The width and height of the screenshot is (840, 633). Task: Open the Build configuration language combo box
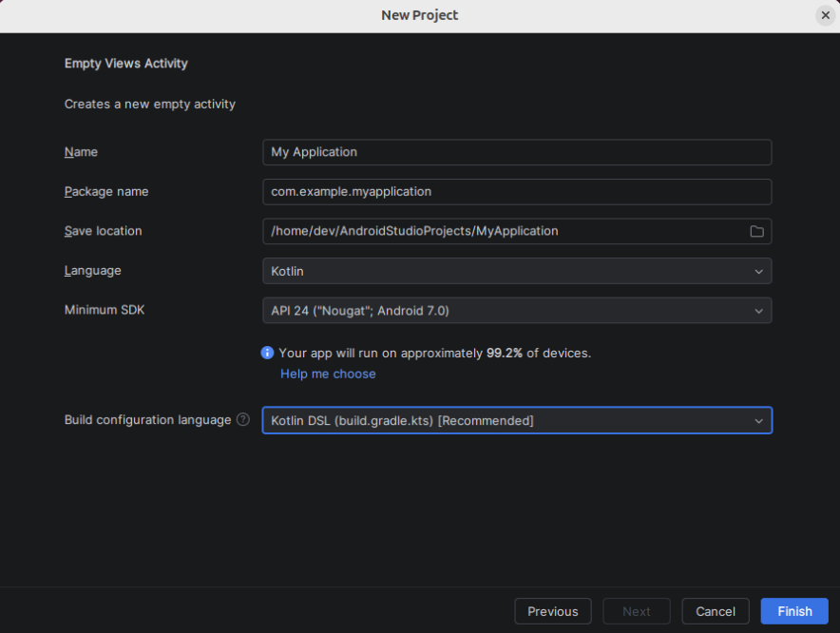[x=517, y=421]
